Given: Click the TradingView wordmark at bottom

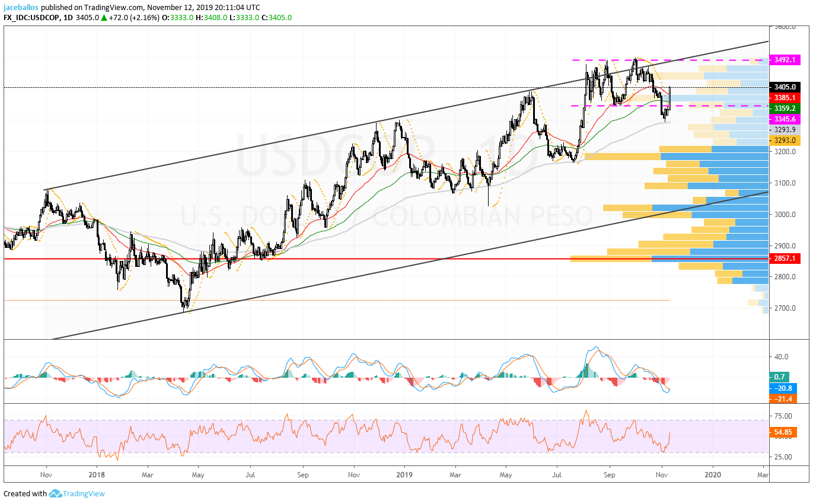Looking at the screenshot, I should [x=85, y=493].
